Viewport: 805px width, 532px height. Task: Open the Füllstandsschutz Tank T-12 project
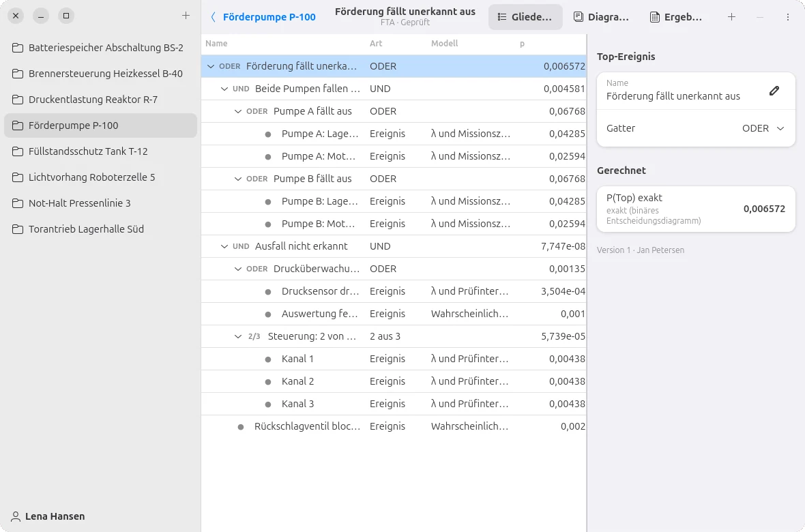coord(101,151)
